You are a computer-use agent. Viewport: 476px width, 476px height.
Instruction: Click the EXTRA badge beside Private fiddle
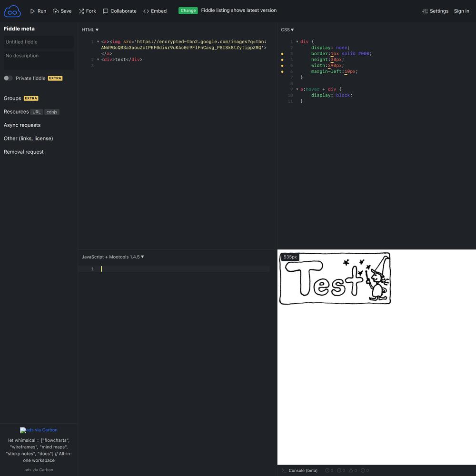(x=55, y=78)
